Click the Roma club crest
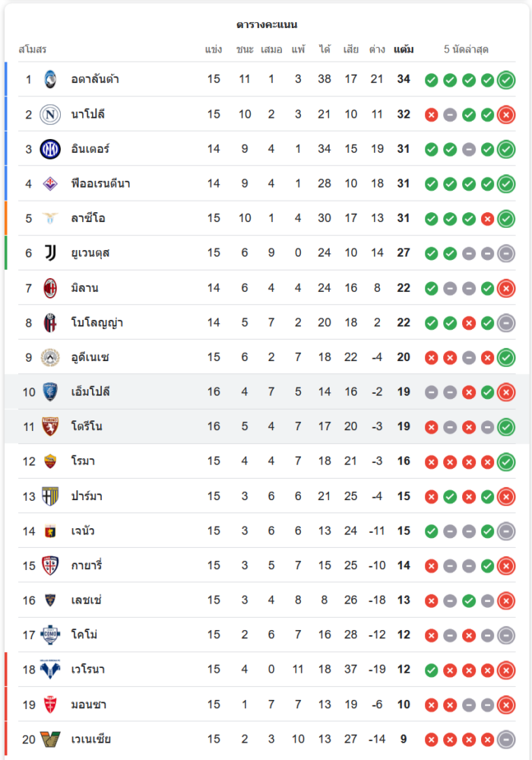532x760 pixels. pyautogui.click(x=50, y=461)
